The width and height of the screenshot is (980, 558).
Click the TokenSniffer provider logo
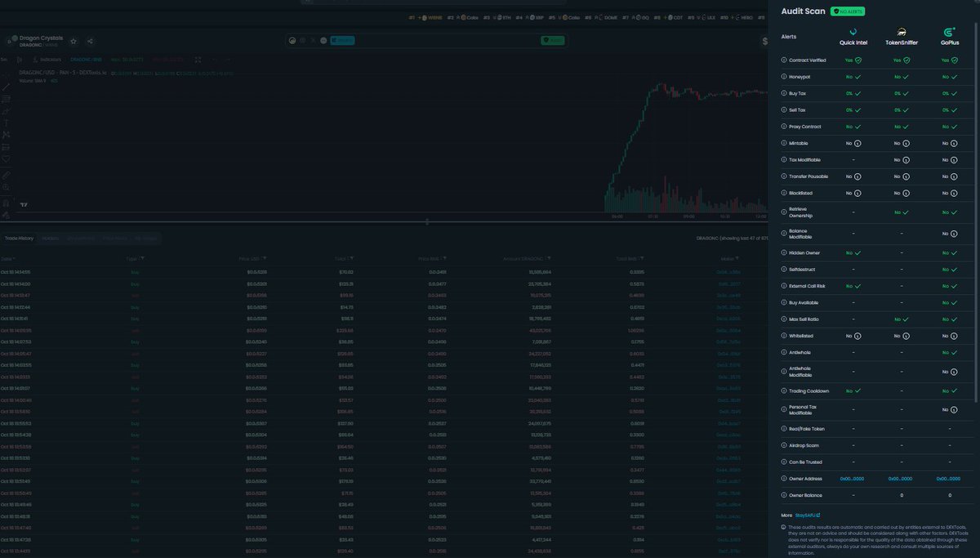(902, 33)
